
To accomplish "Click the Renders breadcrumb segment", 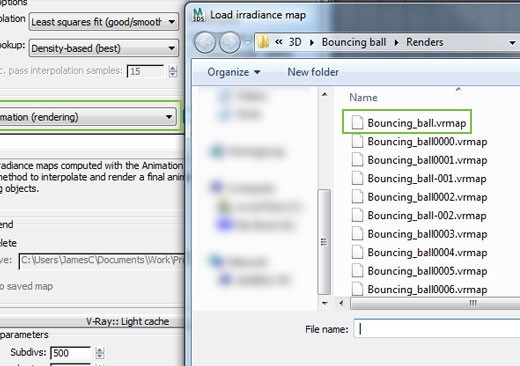I will point(424,42).
